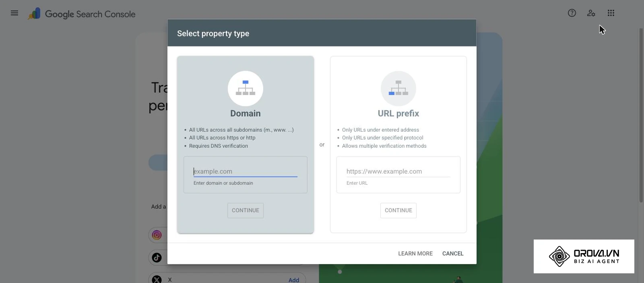Screen dimensions: 644x283
Task: Click the Domain sitemap icon
Action: 246,88
